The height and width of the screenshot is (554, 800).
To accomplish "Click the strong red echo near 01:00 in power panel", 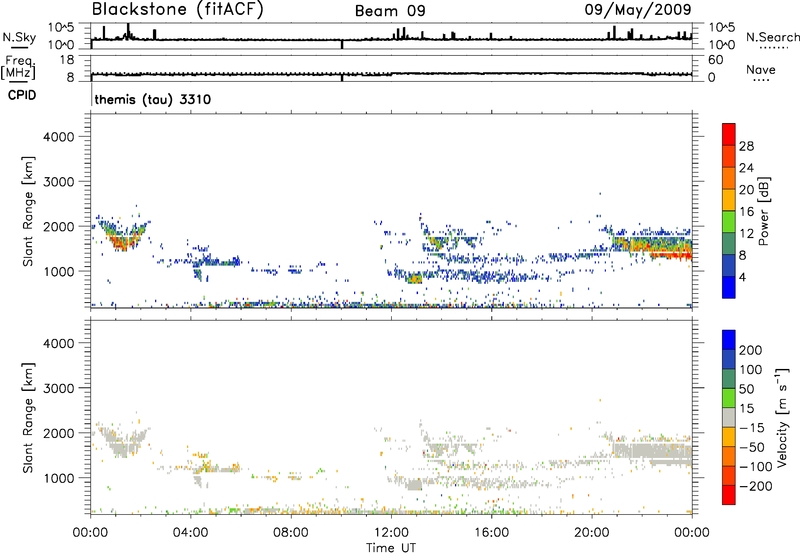I will [121, 243].
